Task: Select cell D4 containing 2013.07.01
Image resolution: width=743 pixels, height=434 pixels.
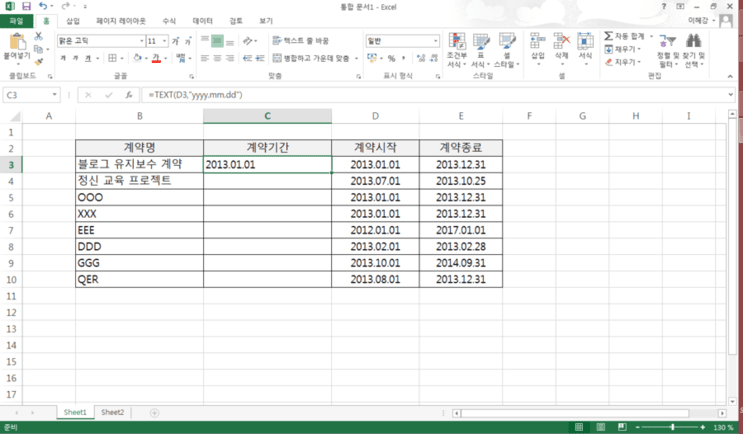Action: (375, 181)
